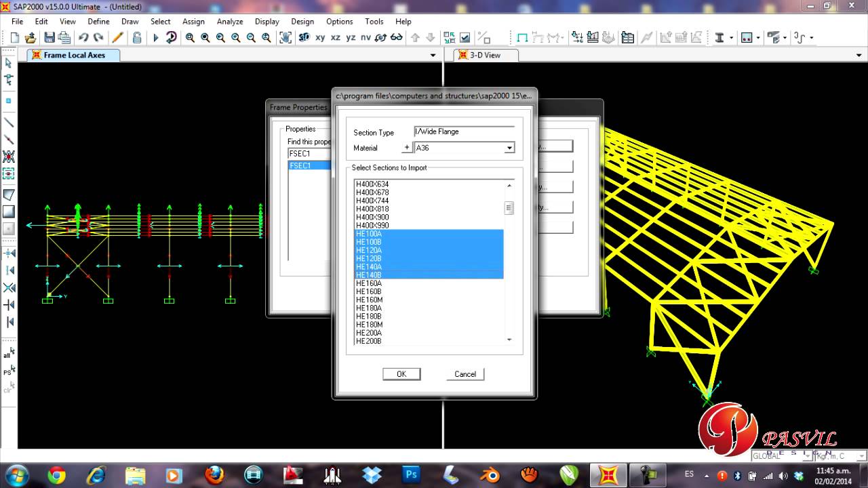The width and height of the screenshot is (868, 488).
Task: Click the 'PS' previous selection tool
Action: [x=9, y=371]
